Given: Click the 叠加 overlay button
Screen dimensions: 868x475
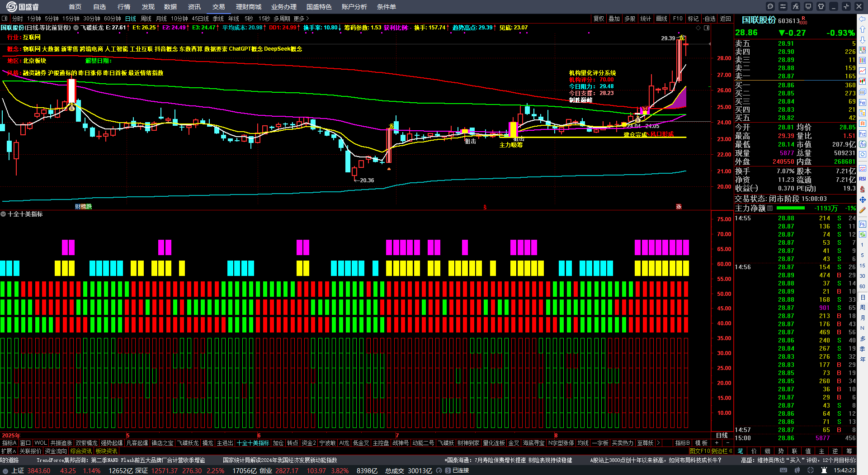Looking at the screenshot, I should click(x=614, y=19).
